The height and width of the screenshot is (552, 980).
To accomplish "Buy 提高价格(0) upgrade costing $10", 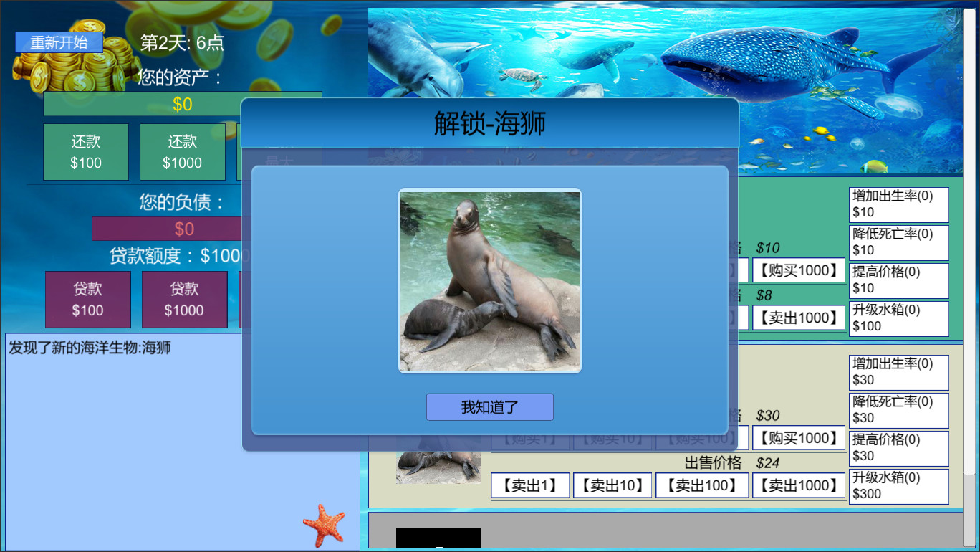I will point(899,280).
